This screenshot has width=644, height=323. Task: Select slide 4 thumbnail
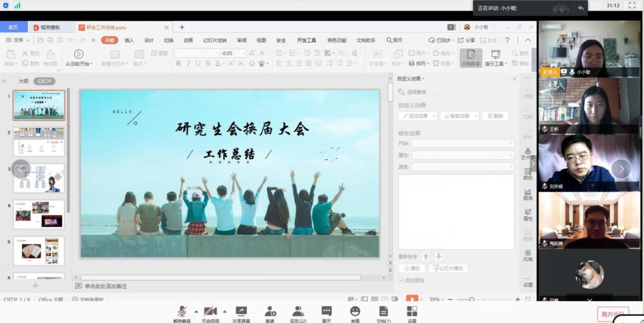(39, 214)
